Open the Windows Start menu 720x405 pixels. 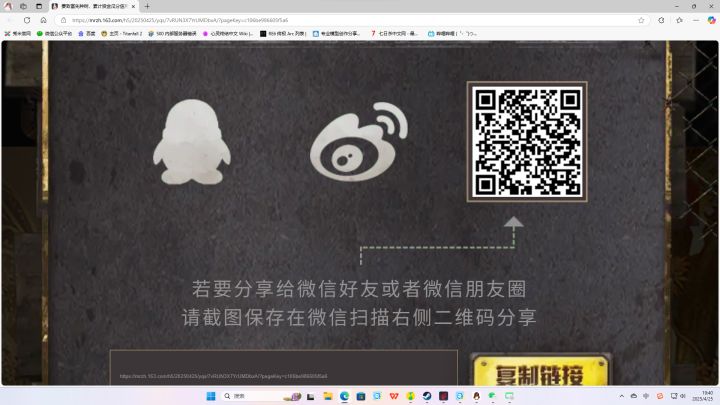[211, 396]
